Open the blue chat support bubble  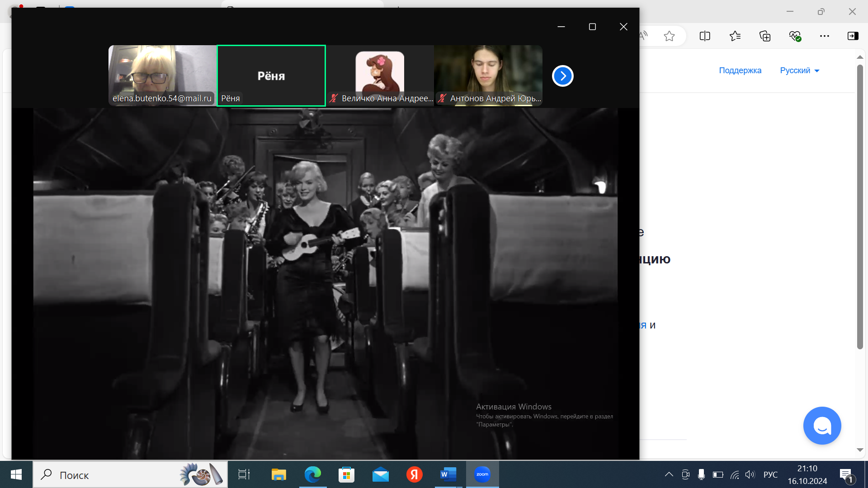822,426
